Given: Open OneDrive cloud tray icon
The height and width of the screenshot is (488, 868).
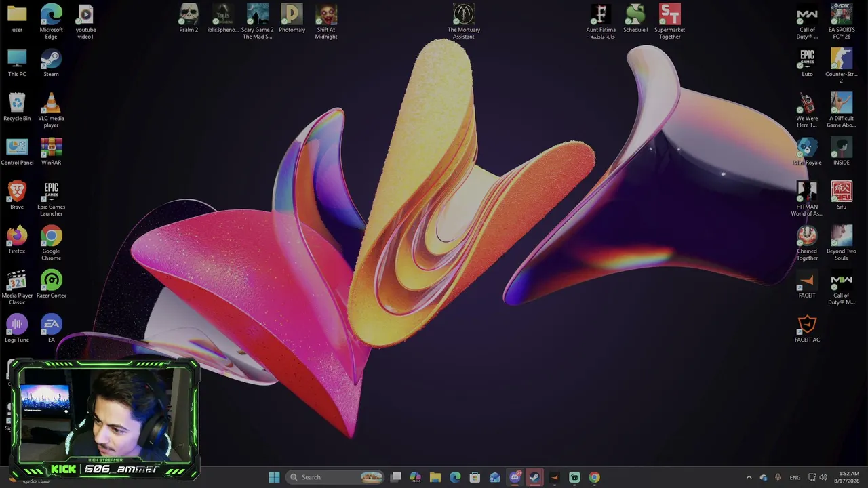Looking at the screenshot, I should click(x=764, y=477).
